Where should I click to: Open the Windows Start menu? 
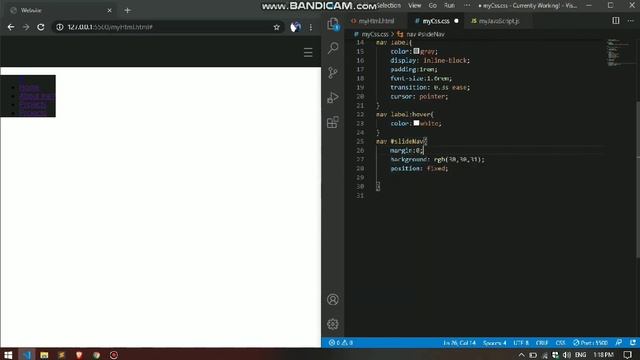point(8,355)
